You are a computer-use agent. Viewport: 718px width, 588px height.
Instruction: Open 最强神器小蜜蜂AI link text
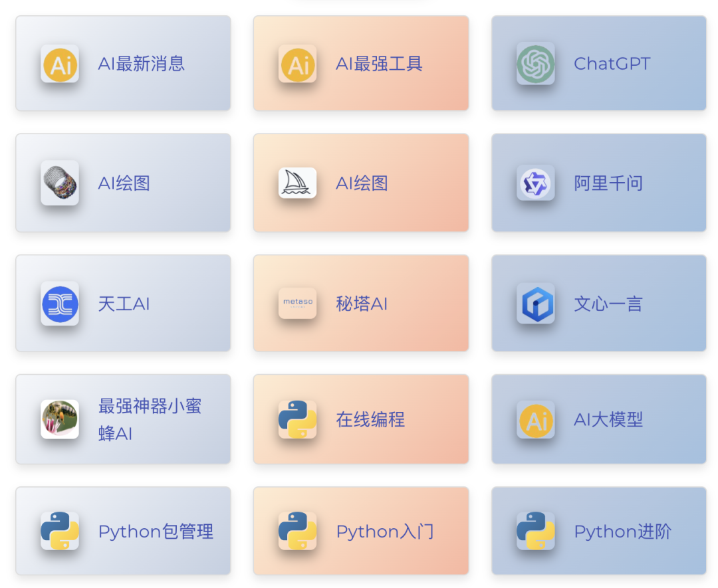tap(150, 419)
